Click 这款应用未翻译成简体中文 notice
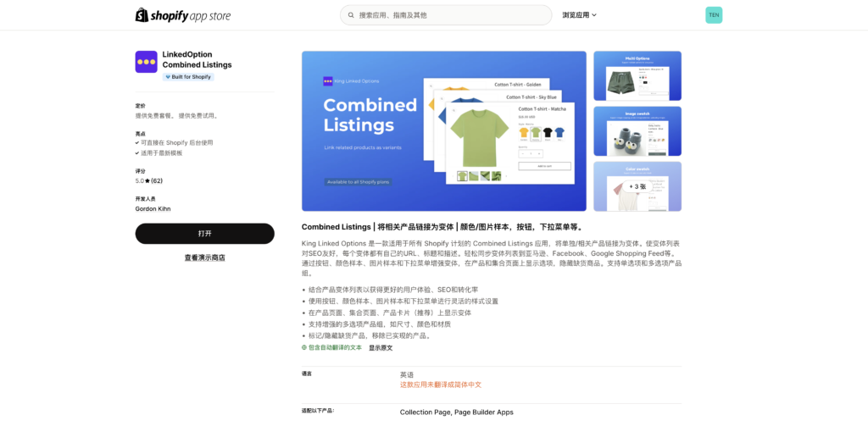The height and width of the screenshot is (426, 868). 441,385
